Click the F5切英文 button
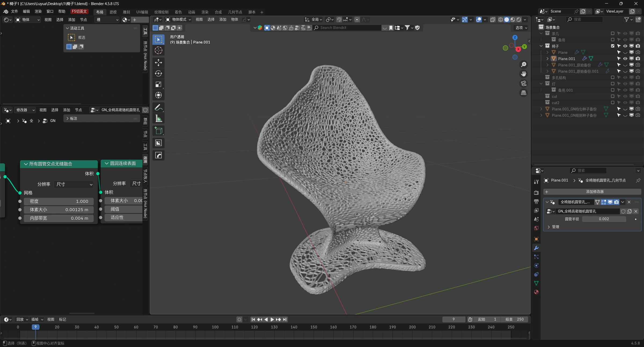 (79, 11)
